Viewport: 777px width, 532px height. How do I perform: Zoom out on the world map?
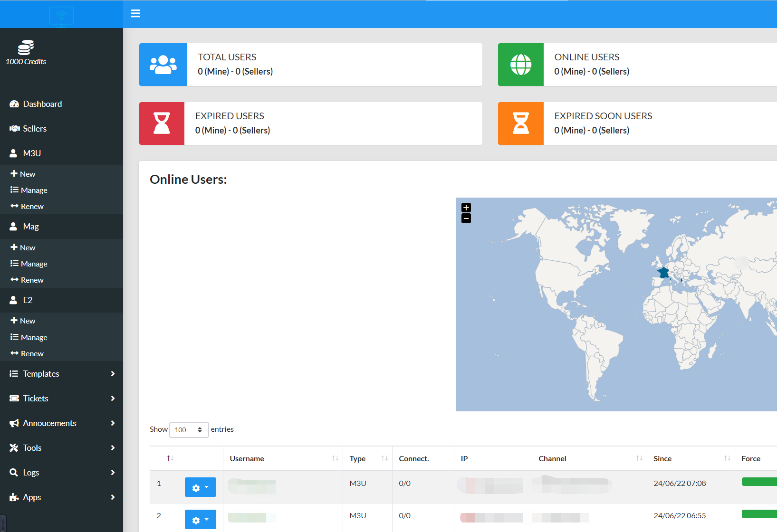(x=466, y=218)
